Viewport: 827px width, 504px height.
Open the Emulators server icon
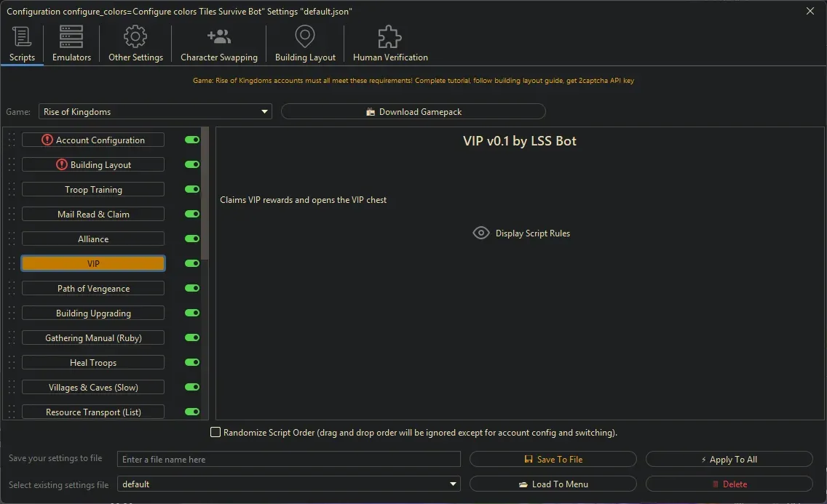71,36
